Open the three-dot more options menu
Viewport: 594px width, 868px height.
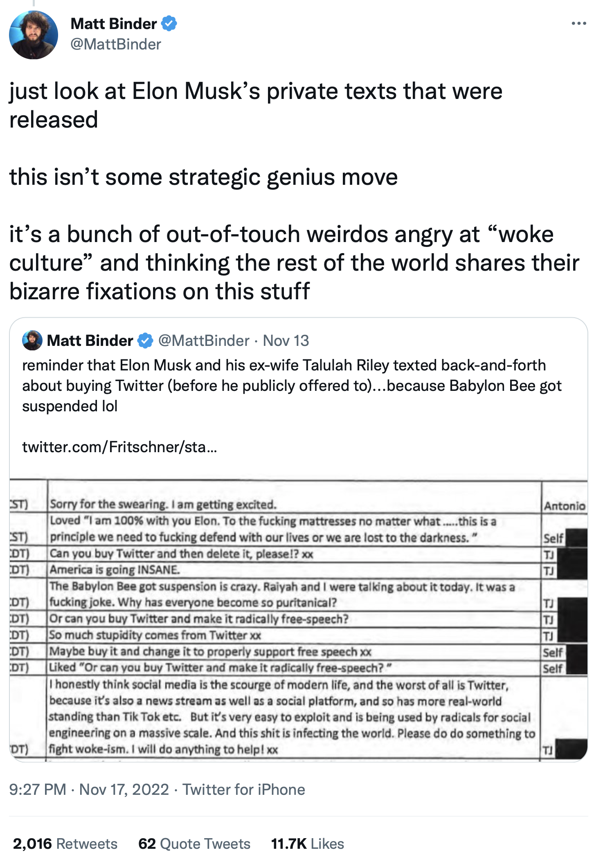click(x=578, y=24)
